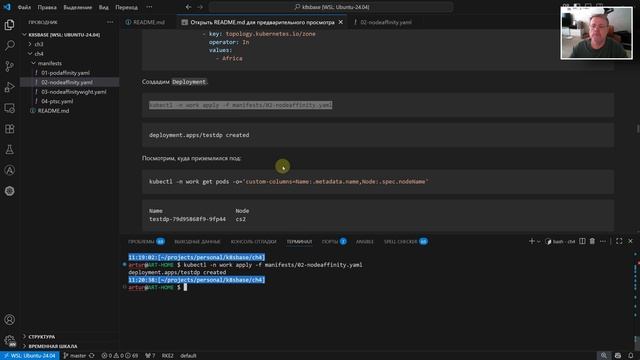The height and width of the screenshot is (360, 640).
Task: Expand the ВРЕМЕННАЯ ШКАЛА timeline section
Action: pos(53,346)
